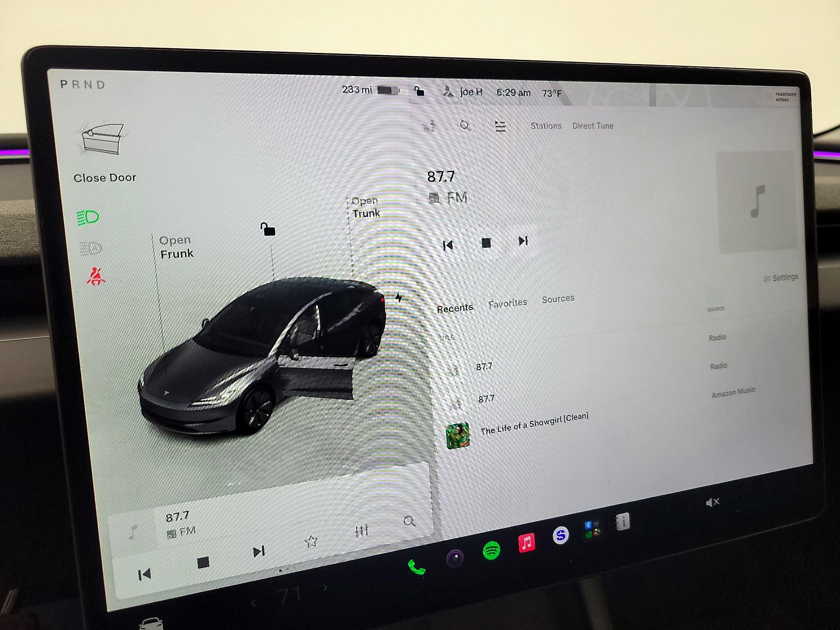Tap the mini player search icon
Screen dimensions: 840x630
tap(409, 521)
